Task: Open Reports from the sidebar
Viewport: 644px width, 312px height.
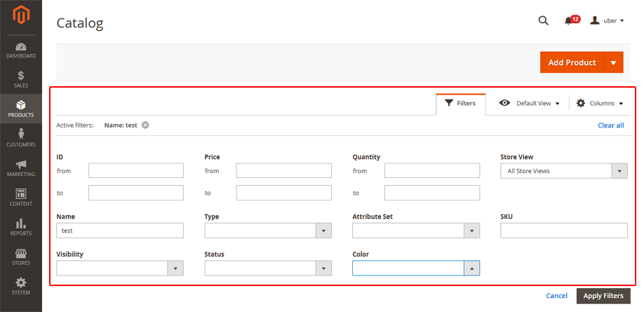Action: pos(21,227)
